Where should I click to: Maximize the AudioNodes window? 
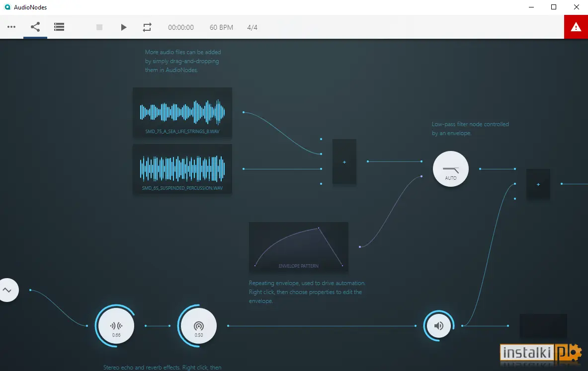click(554, 7)
